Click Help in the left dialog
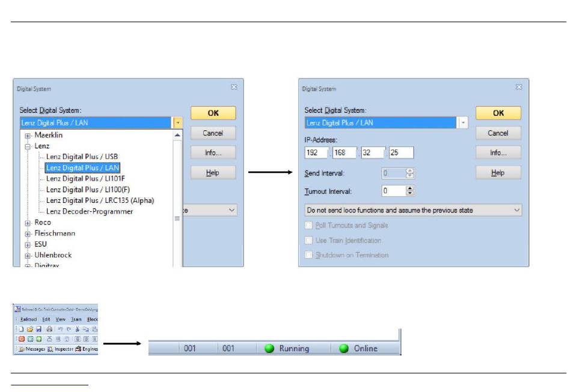The height and width of the screenshot is (392, 571). coord(213,172)
